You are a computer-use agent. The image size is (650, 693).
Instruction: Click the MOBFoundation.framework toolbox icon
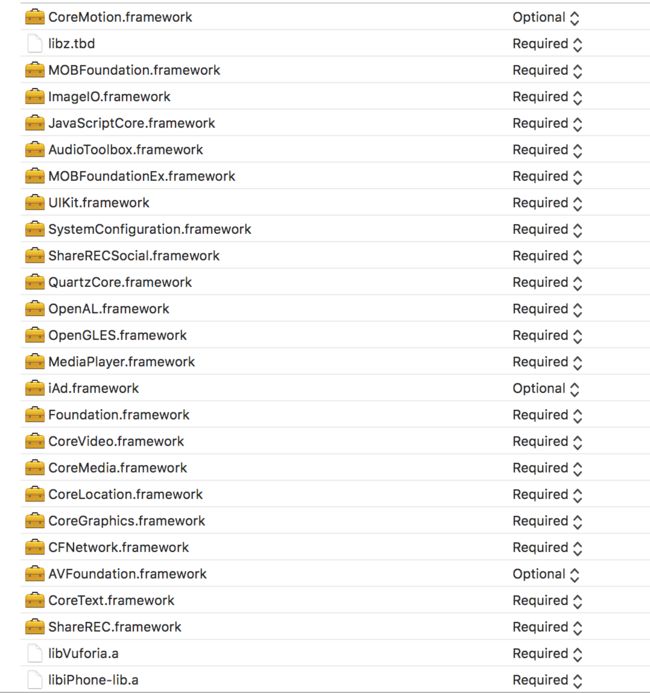point(35,70)
